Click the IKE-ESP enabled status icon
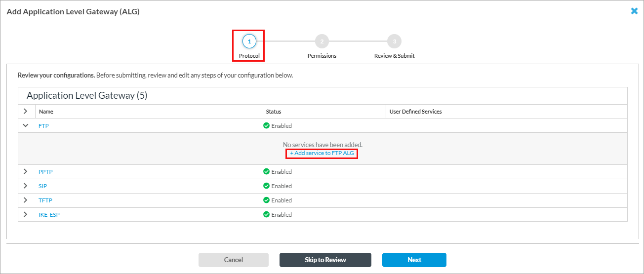 coord(266,215)
